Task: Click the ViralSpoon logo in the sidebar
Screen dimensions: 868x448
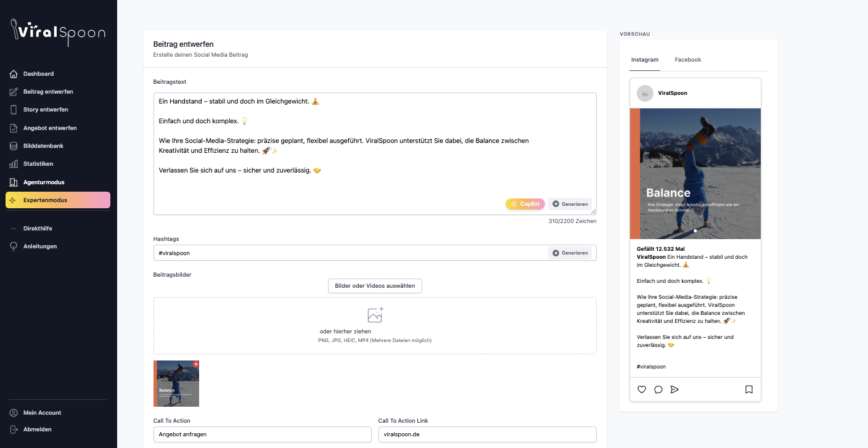Action: (x=58, y=32)
